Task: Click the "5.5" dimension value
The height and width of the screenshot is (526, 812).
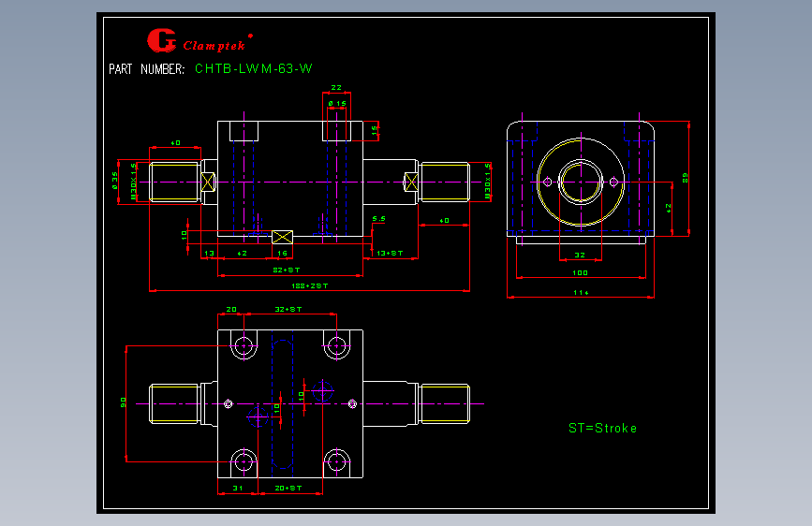Action: (378, 219)
